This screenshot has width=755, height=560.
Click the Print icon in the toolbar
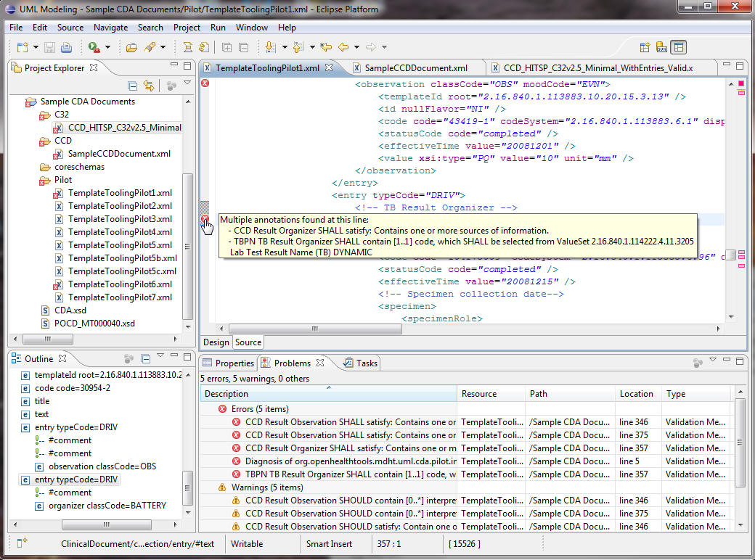pos(66,48)
